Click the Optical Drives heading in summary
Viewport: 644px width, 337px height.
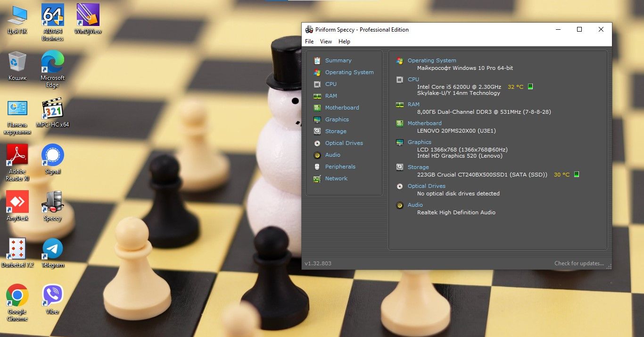426,186
